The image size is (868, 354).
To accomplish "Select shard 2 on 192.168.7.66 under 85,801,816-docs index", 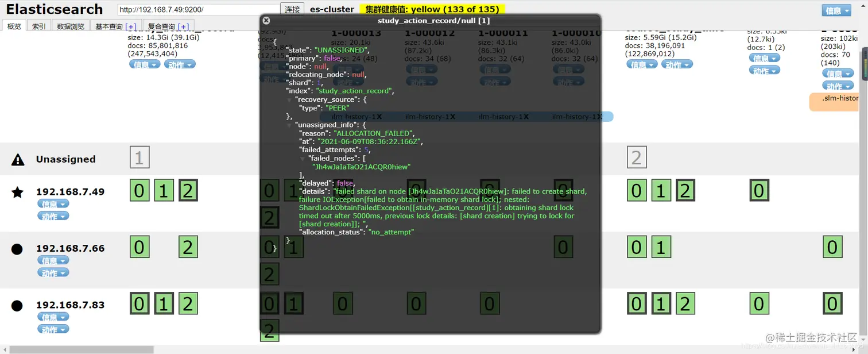I will [188, 247].
